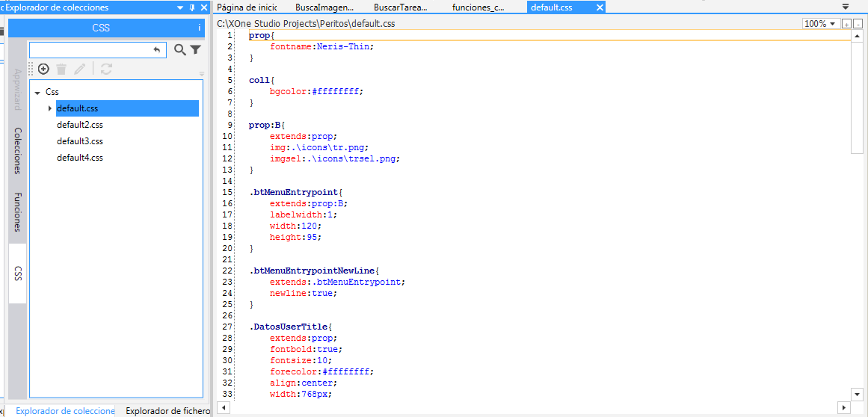Select default2.css in the tree
The width and height of the screenshot is (868, 417).
80,125
